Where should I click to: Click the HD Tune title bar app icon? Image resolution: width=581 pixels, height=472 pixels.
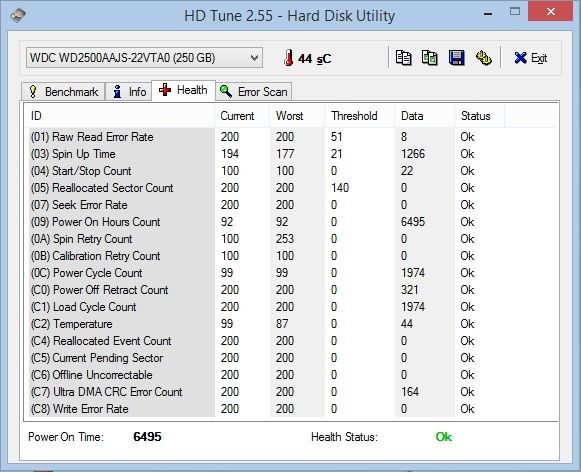(18, 15)
